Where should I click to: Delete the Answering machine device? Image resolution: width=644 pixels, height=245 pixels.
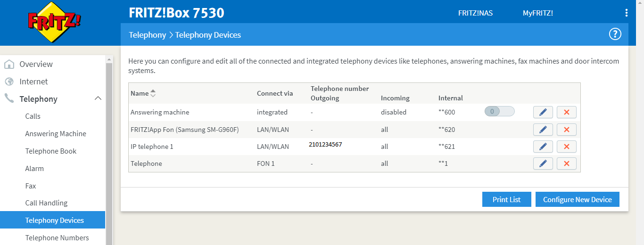[567, 112]
